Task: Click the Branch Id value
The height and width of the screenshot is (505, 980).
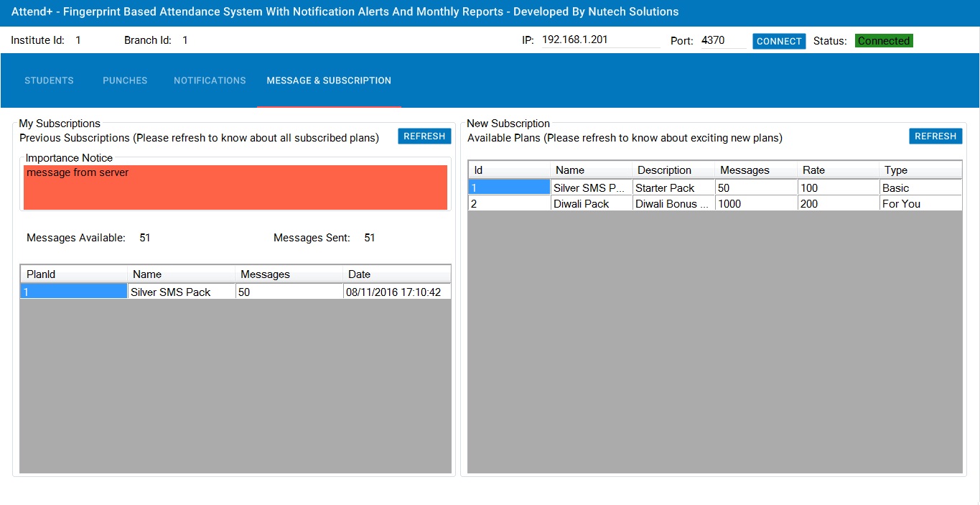Action: (x=185, y=40)
